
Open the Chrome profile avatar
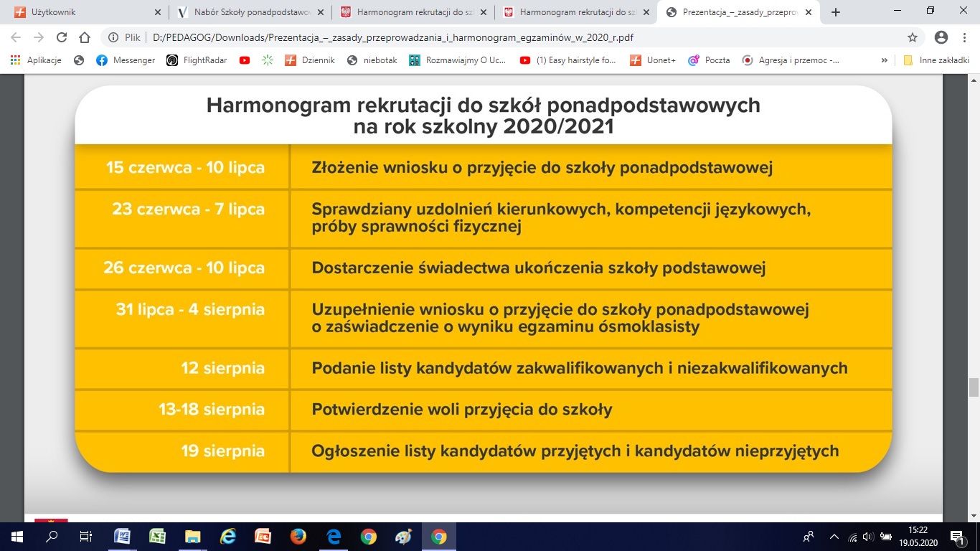[941, 37]
